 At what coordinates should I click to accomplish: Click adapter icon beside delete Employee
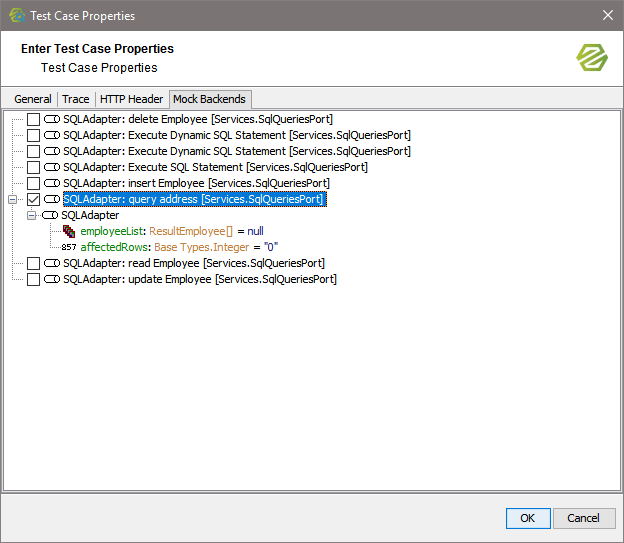52,119
